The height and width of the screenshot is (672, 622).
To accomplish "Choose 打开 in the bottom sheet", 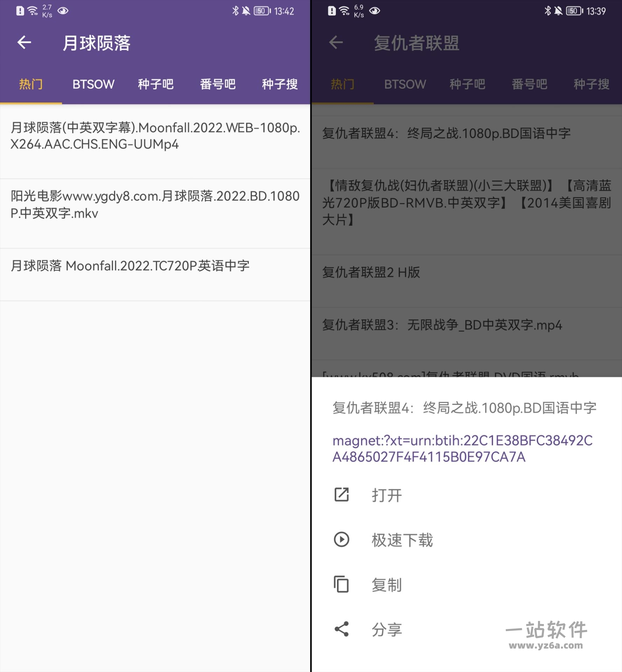I will pos(467,495).
